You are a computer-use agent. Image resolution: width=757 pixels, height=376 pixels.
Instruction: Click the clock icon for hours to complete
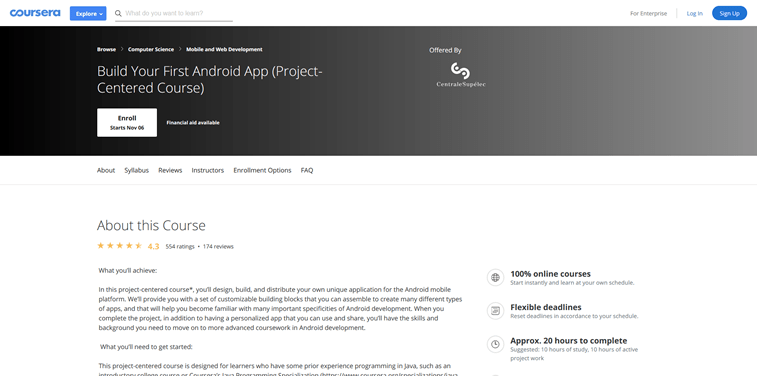pos(495,344)
